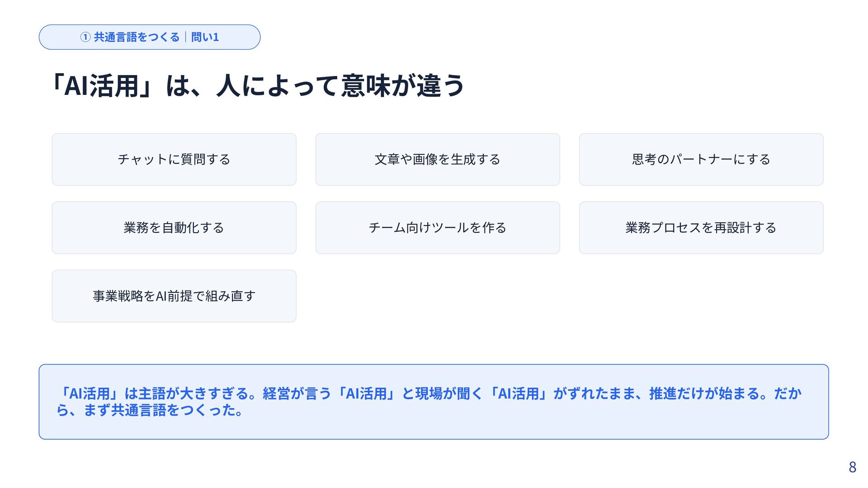Click the text 共通言語をつくる in the header pill
This screenshot has width=868, height=488.
pos(137,37)
